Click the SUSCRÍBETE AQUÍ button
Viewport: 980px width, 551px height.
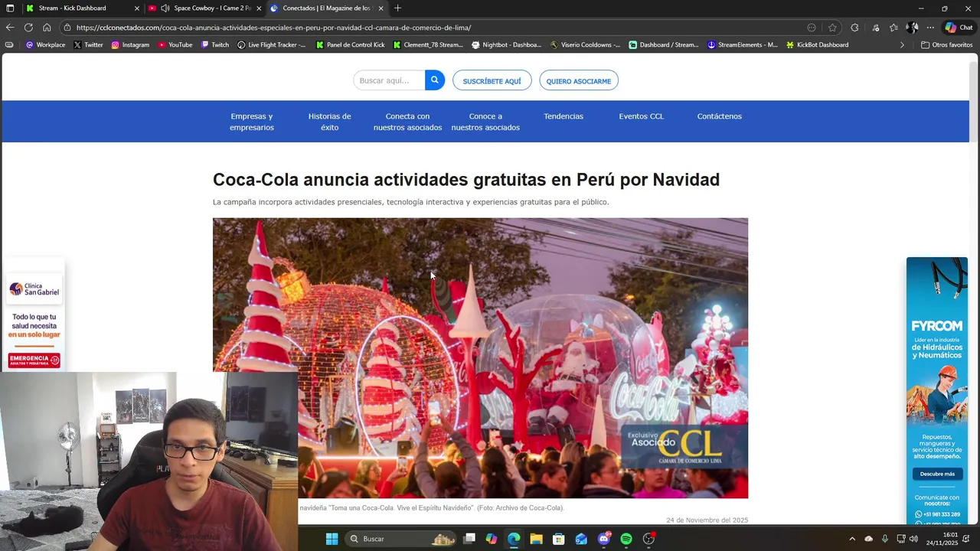coord(492,80)
